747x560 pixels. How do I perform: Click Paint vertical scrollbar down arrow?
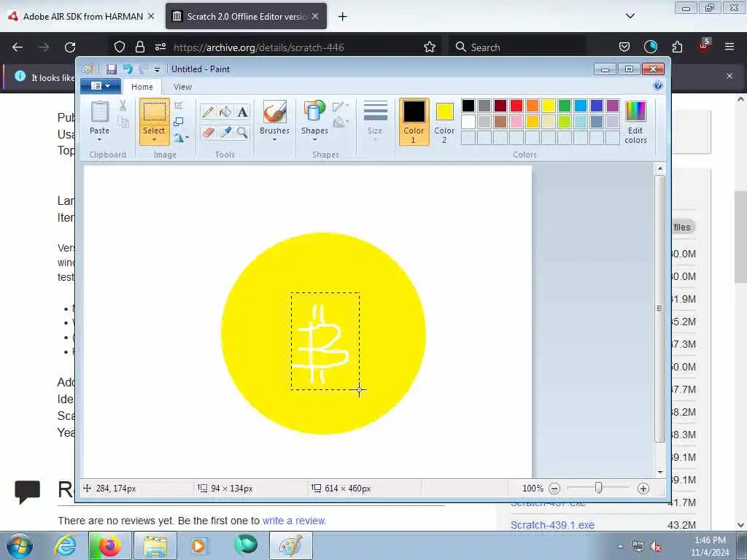tap(659, 472)
